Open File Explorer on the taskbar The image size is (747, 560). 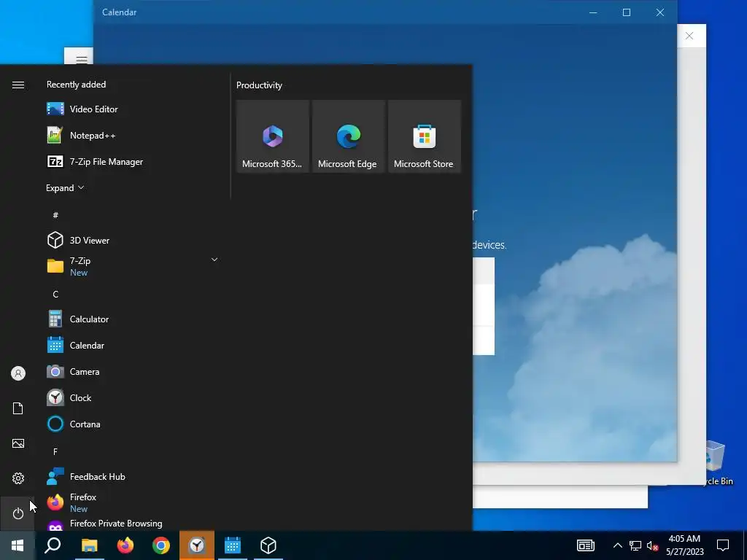point(89,545)
